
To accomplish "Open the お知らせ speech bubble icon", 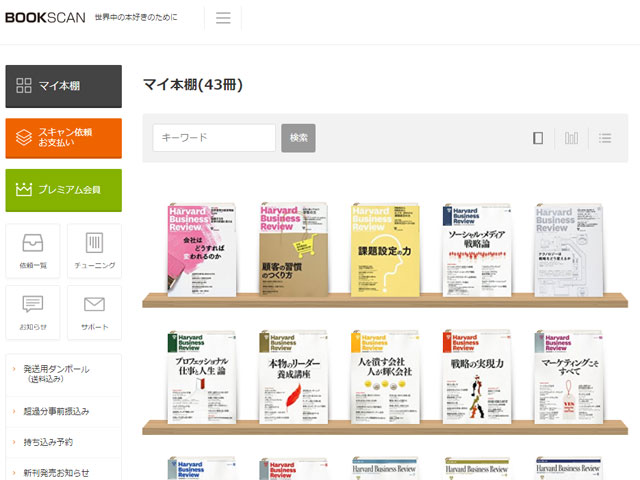I will tap(32, 312).
